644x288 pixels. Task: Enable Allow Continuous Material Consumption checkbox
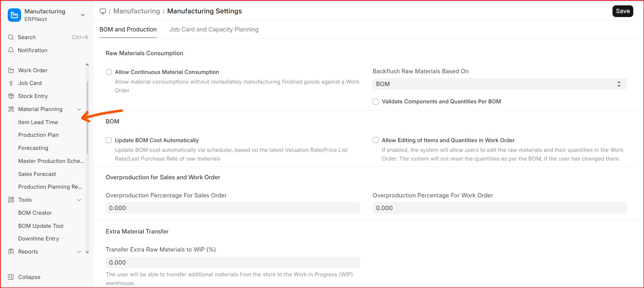109,72
